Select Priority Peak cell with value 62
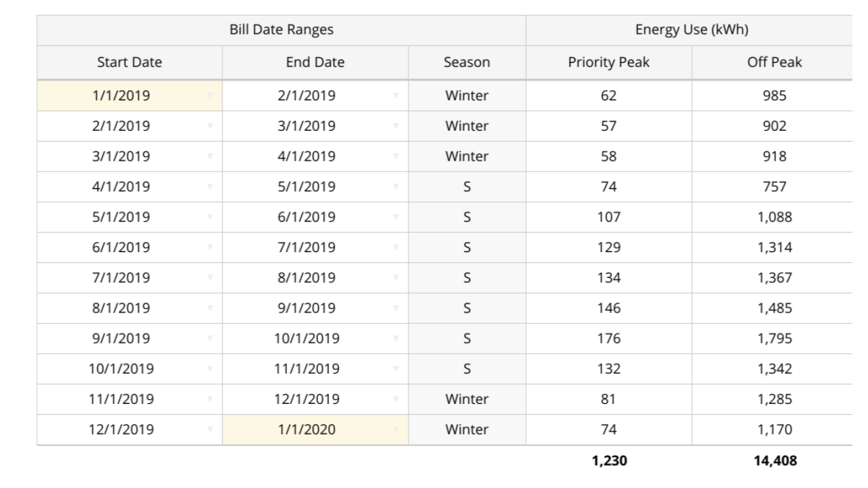Viewport: 868px width, 488px height. coord(608,96)
